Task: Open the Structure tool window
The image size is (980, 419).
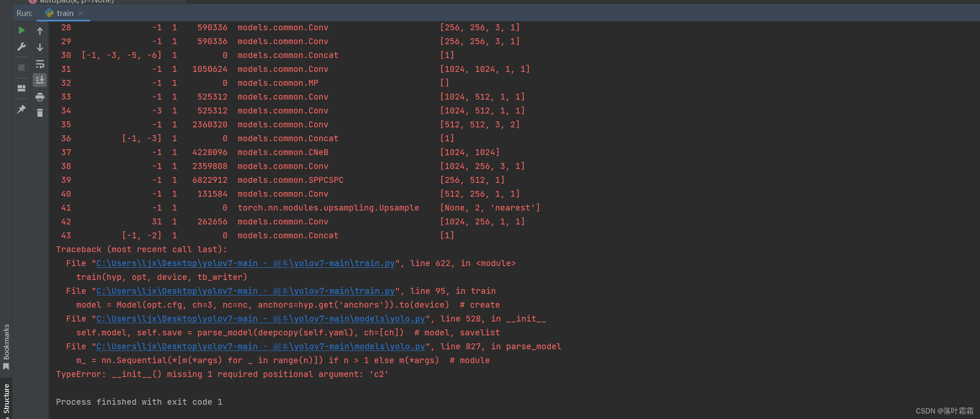Action: [x=6, y=399]
